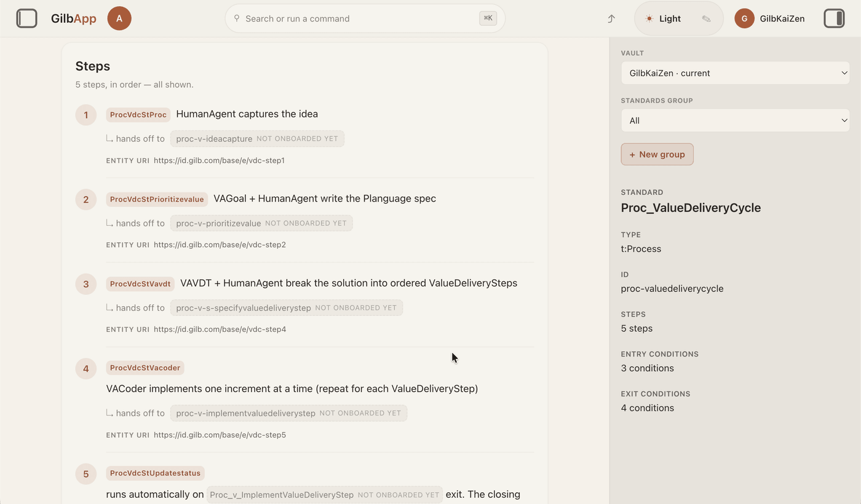Click the 3 conditions entry value
The width and height of the screenshot is (861, 504).
click(x=648, y=368)
